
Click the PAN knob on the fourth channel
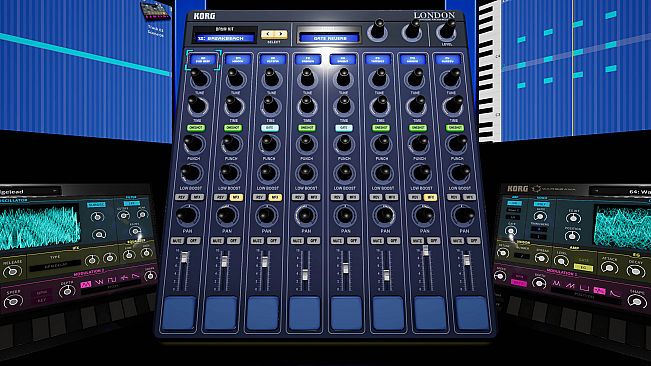click(x=306, y=215)
